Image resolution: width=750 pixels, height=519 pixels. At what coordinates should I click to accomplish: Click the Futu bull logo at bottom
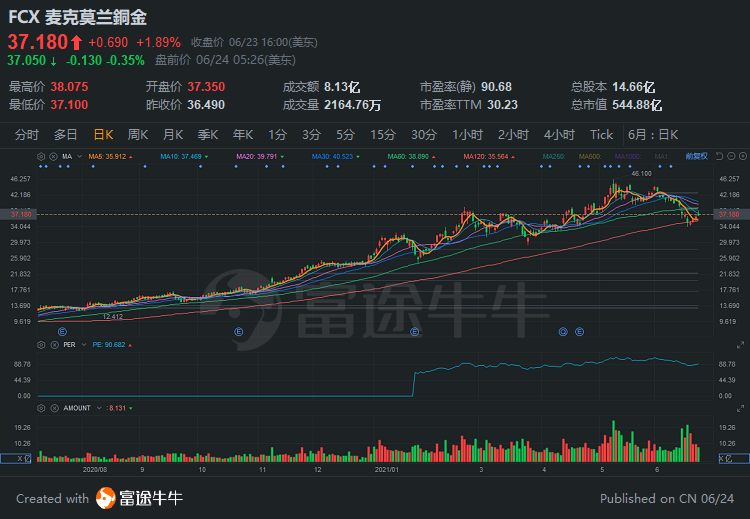105,498
